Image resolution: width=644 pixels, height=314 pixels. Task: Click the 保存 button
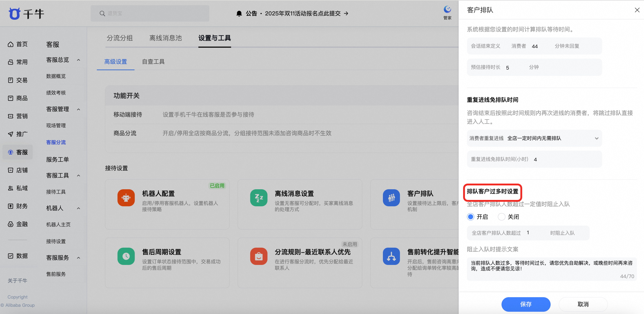tap(526, 304)
